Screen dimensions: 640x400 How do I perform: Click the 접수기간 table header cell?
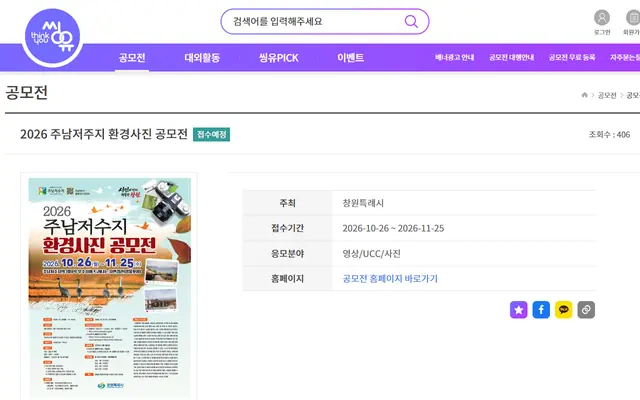click(x=287, y=228)
